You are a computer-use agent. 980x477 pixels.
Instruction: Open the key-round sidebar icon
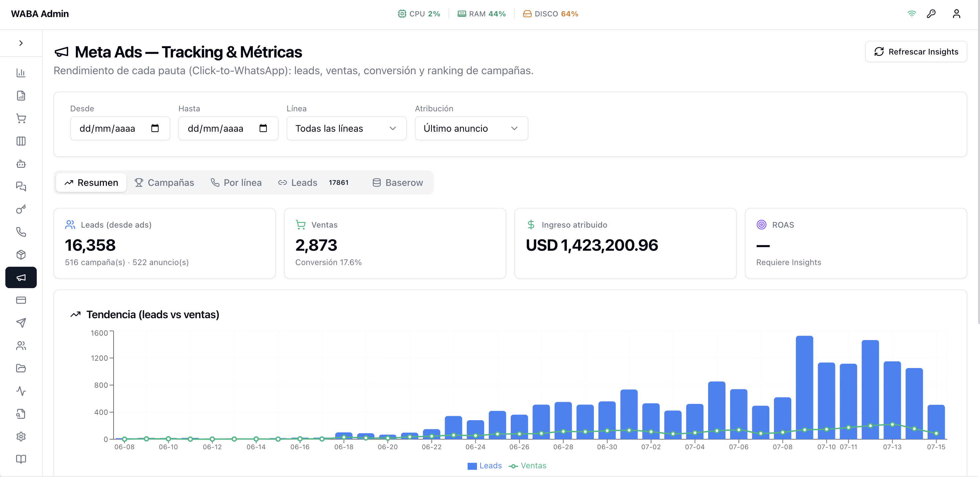point(21,209)
